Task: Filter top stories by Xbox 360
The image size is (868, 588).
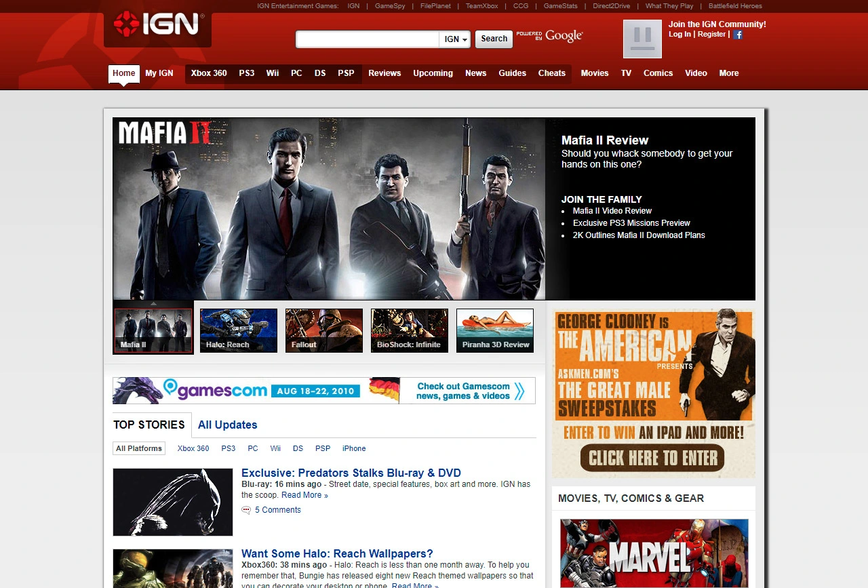Action: click(x=193, y=448)
